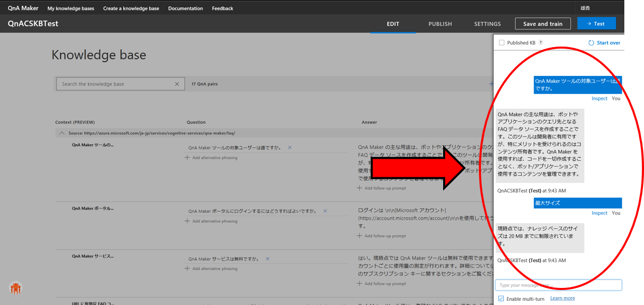
Task: Clear the knowledge base search box
Action: [x=177, y=84]
